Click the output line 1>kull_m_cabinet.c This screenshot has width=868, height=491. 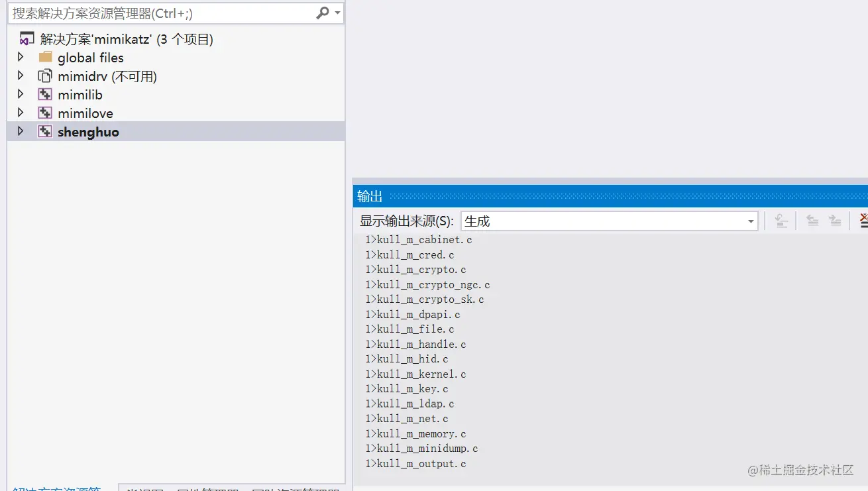tap(419, 240)
